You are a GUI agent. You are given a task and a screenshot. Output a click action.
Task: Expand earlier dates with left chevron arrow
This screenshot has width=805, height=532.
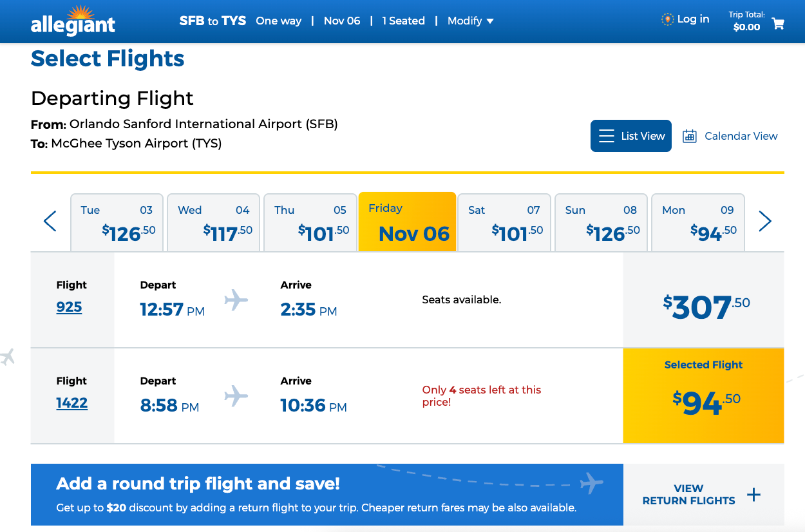pyautogui.click(x=50, y=222)
